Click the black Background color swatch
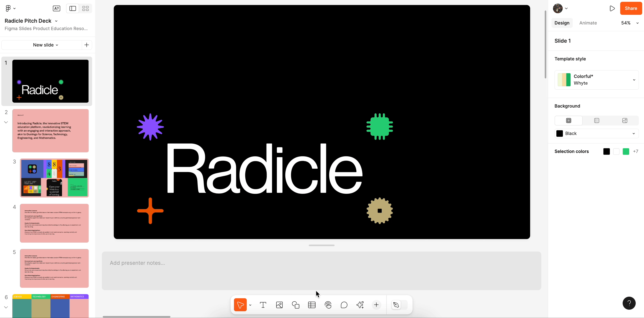This screenshot has width=644, height=318. click(559, 133)
